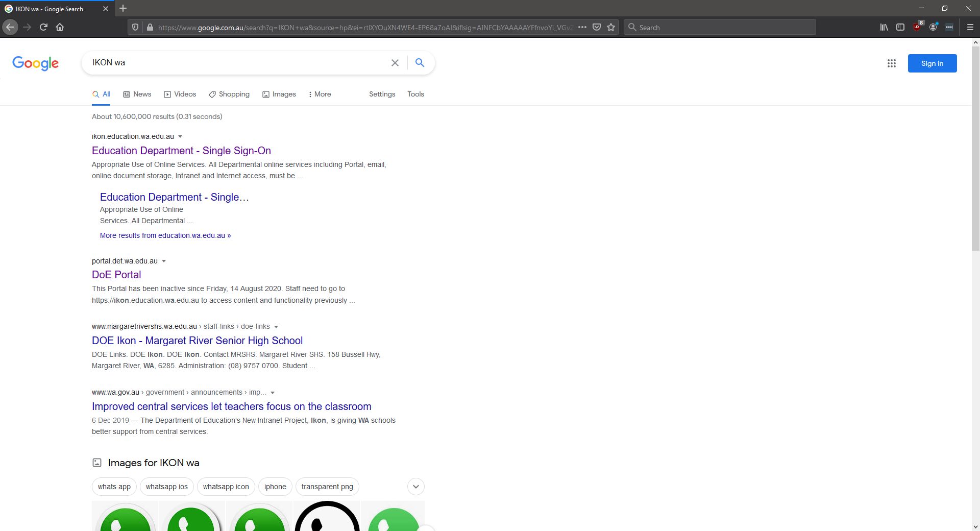Open DOE Ikon - Margaret River Senior High School
The width and height of the screenshot is (980, 531).
click(x=197, y=341)
